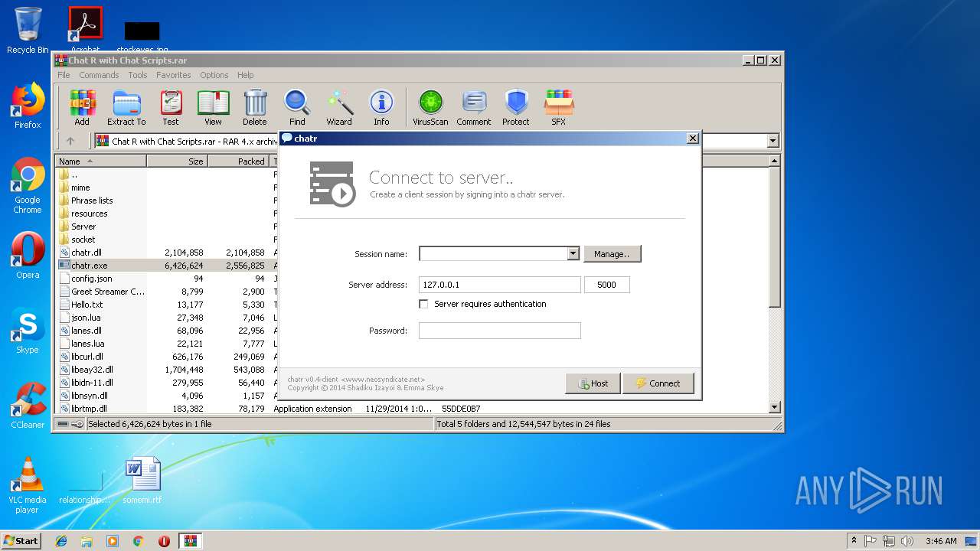Go up one folder level arrow
Viewport: 980px width, 551px height.
click(70, 141)
